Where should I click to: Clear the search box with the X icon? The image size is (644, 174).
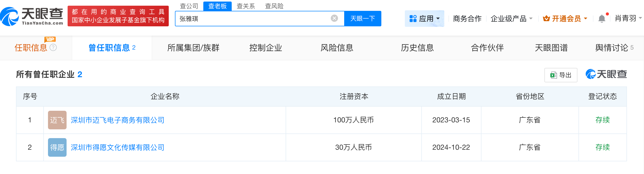(x=334, y=18)
